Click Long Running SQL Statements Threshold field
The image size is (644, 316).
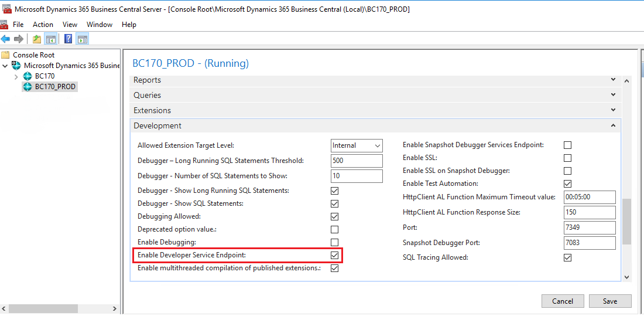tap(357, 161)
